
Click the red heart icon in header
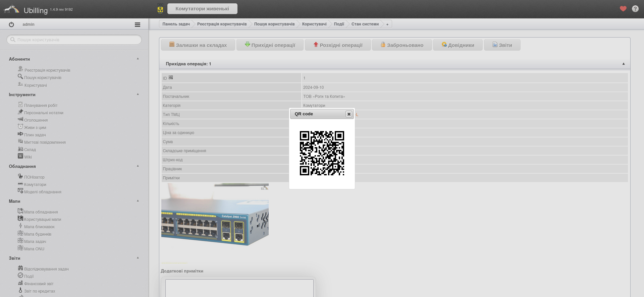(623, 9)
